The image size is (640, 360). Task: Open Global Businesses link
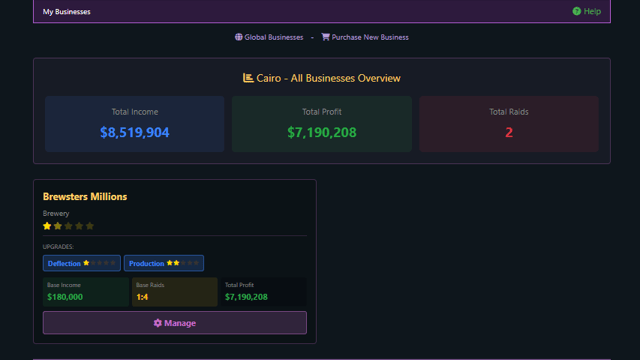click(x=269, y=37)
